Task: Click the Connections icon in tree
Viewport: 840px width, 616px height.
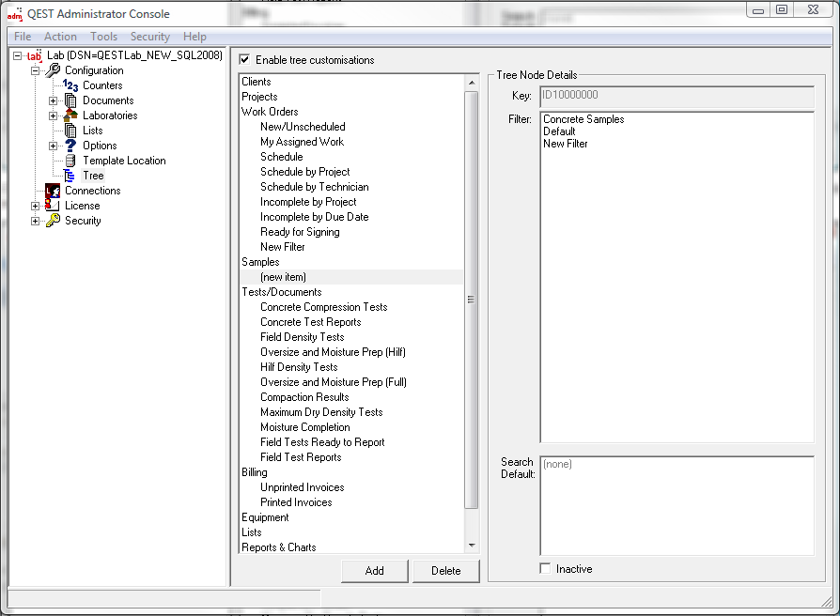Action: (53, 191)
